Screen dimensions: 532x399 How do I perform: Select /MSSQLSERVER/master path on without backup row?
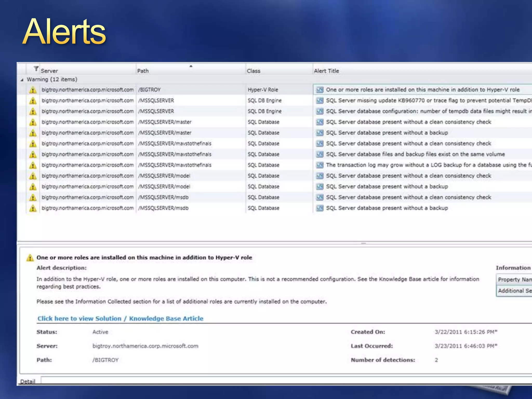(x=165, y=133)
